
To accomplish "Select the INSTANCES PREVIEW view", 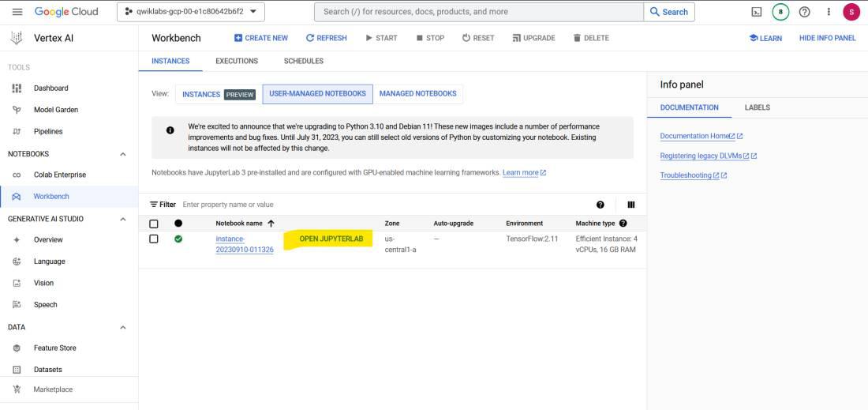I will pos(219,94).
